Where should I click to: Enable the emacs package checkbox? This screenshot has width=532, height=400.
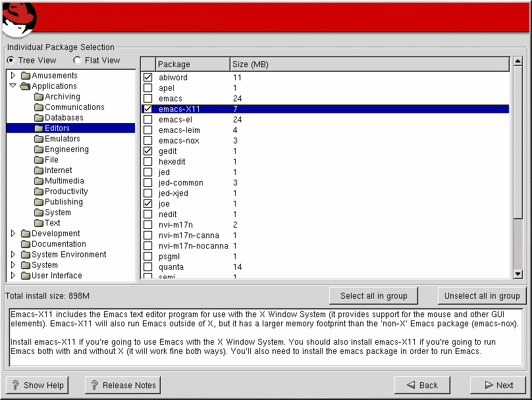point(147,98)
